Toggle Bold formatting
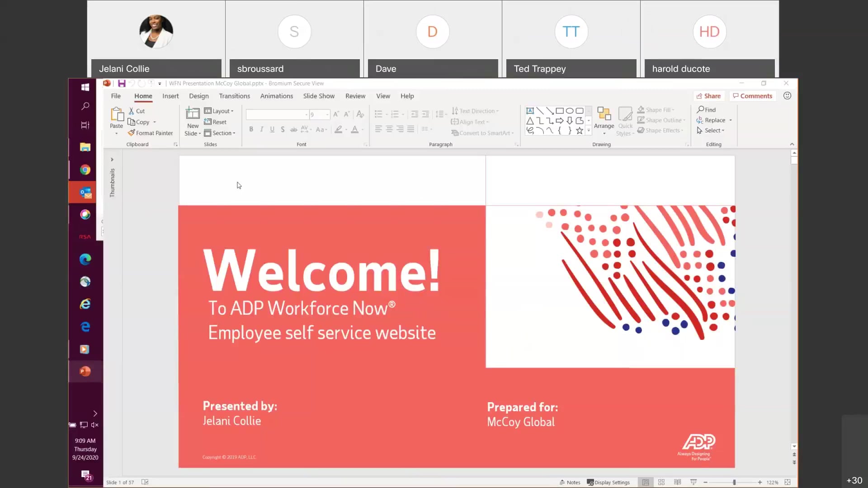The width and height of the screenshot is (868, 488). click(251, 129)
